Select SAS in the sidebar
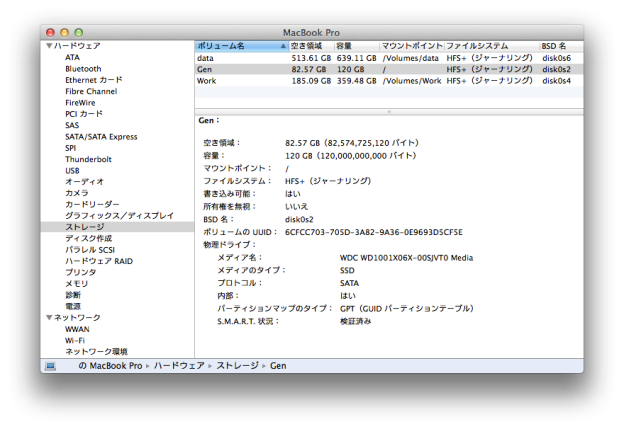The height and width of the screenshot is (429, 624). tap(72, 125)
